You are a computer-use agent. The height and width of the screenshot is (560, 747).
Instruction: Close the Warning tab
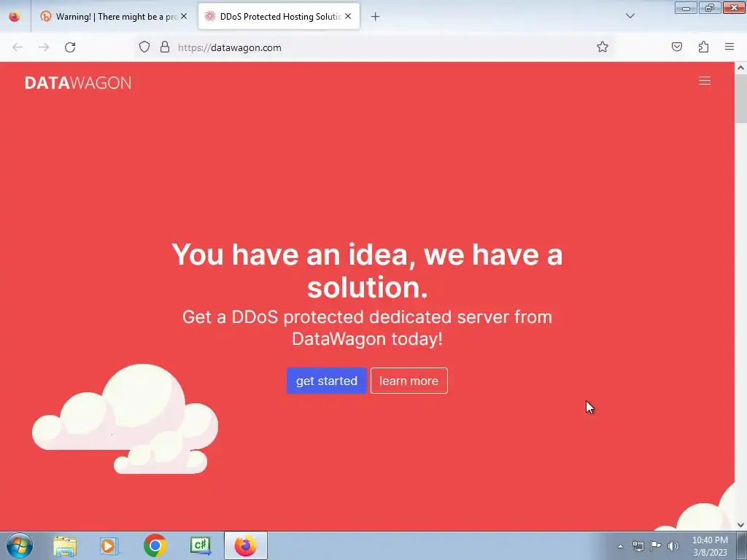(184, 16)
